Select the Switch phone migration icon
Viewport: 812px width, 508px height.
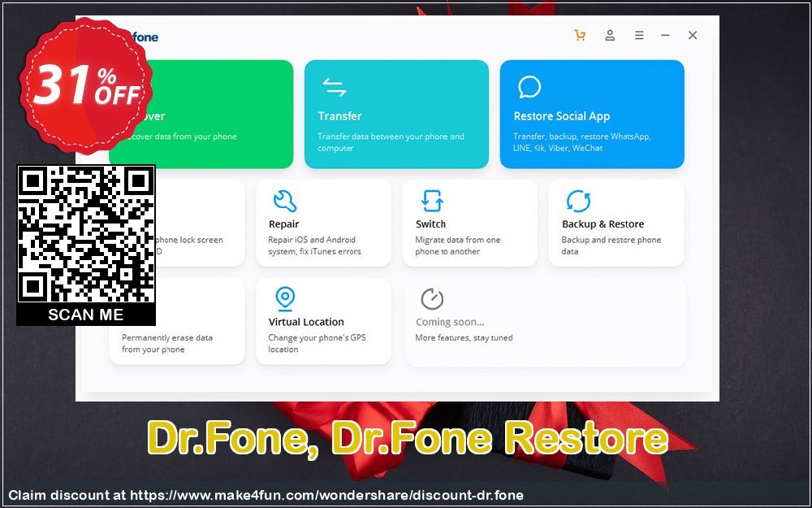click(431, 201)
